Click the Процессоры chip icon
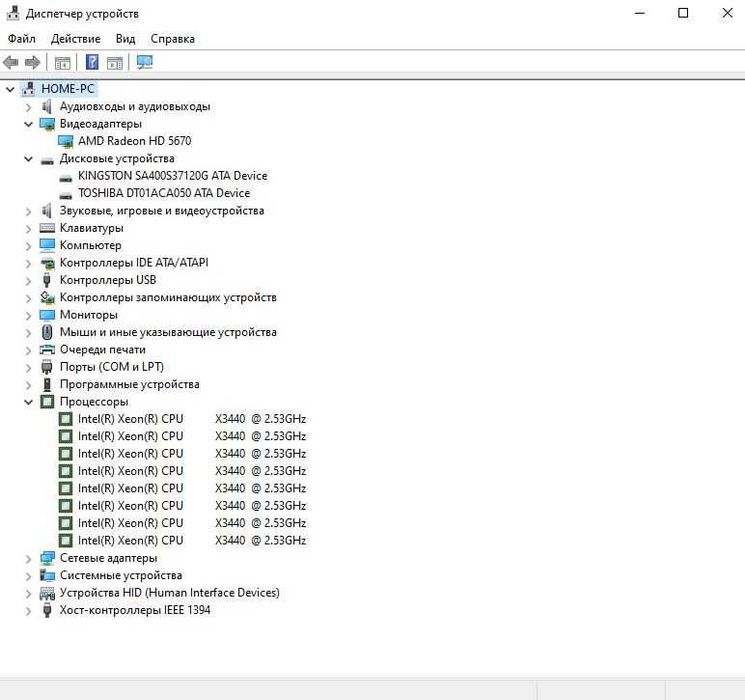This screenshot has height=700, width=745. [x=47, y=402]
